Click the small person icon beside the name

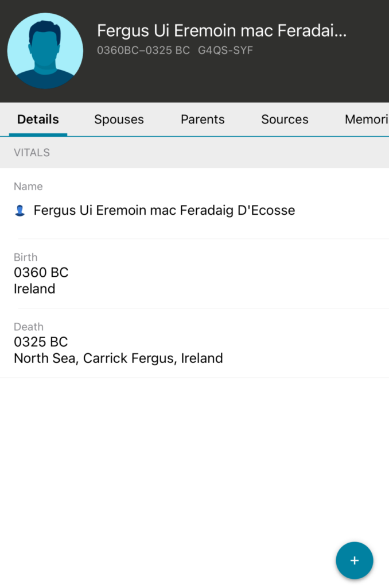point(20,211)
